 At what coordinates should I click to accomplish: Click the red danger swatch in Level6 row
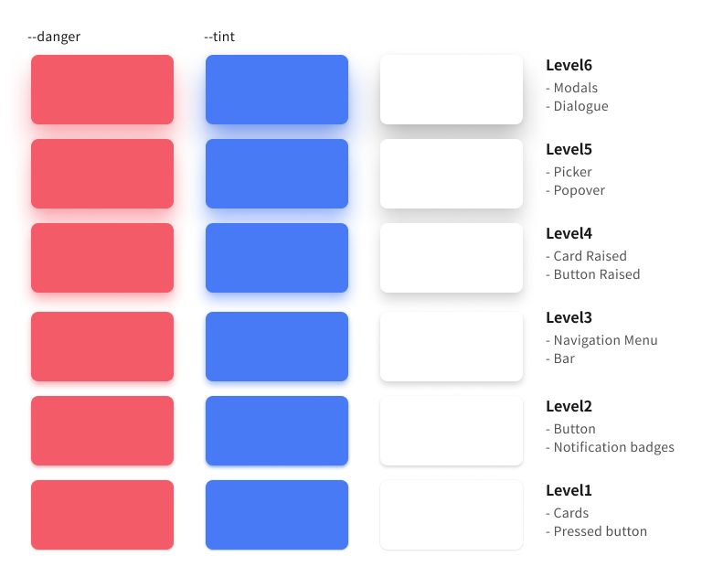(102, 90)
